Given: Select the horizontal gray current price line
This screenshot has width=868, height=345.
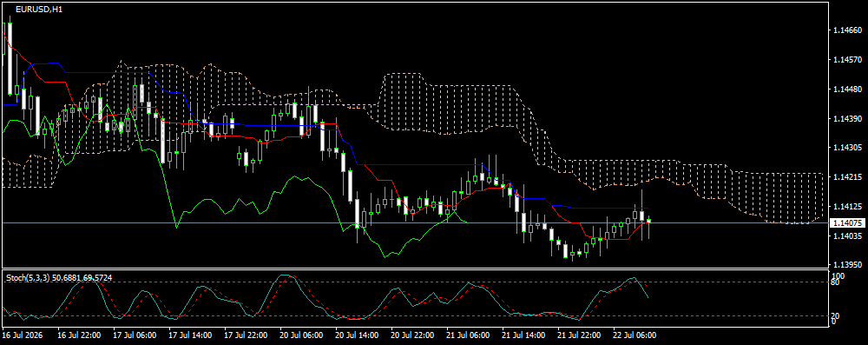Looking at the screenshot, I should click(415, 223).
